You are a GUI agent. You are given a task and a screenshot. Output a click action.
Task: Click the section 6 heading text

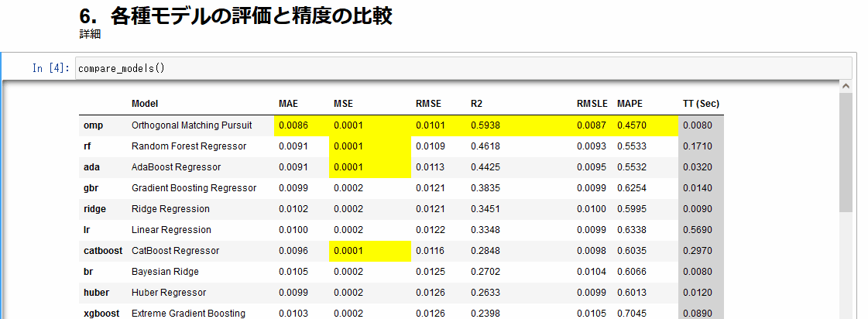[x=236, y=15]
